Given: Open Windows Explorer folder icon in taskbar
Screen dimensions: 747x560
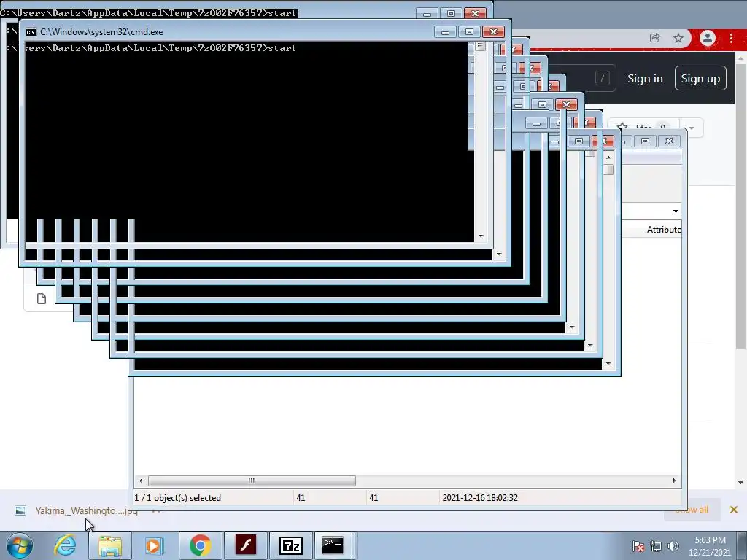Looking at the screenshot, I should point(110,545).
